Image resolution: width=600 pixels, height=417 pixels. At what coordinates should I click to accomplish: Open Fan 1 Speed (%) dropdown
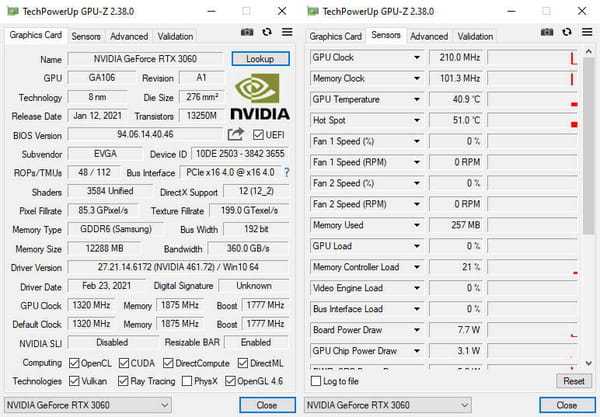417,142
